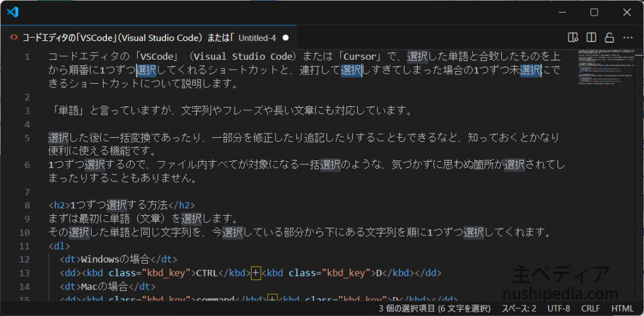Click line number 1 in the gutter
Viewport: 644px width, 316px height.
click(27, 57)
